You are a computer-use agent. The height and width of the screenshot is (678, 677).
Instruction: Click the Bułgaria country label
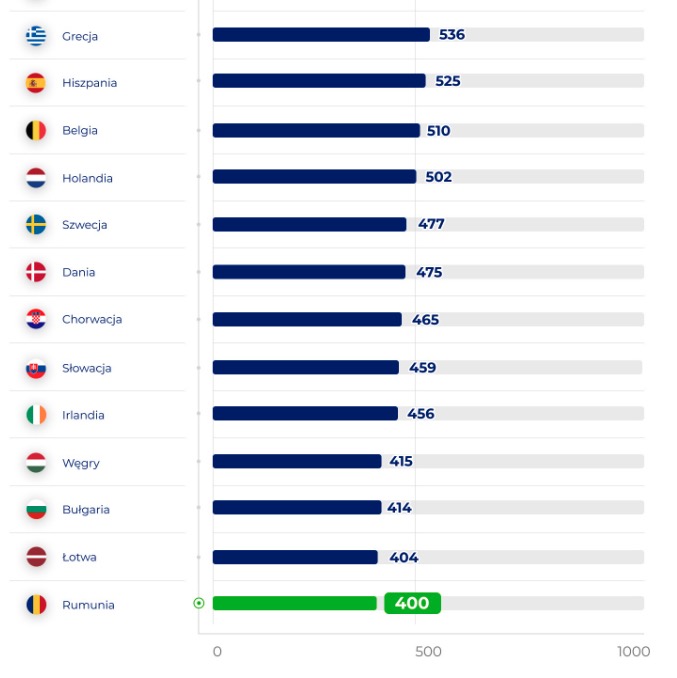86,509
